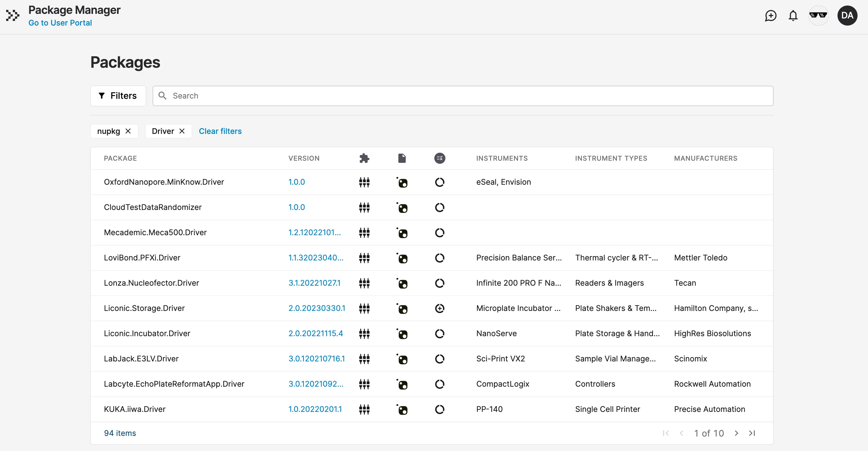Viewport: 868px width, 451px height.
Task: Clear all active filters
Action: pos(220,131)
